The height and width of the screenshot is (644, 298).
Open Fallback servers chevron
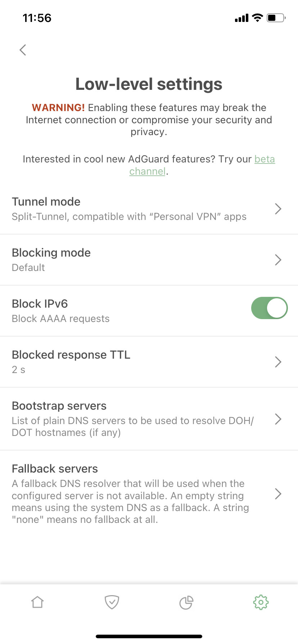coord(278,494)
